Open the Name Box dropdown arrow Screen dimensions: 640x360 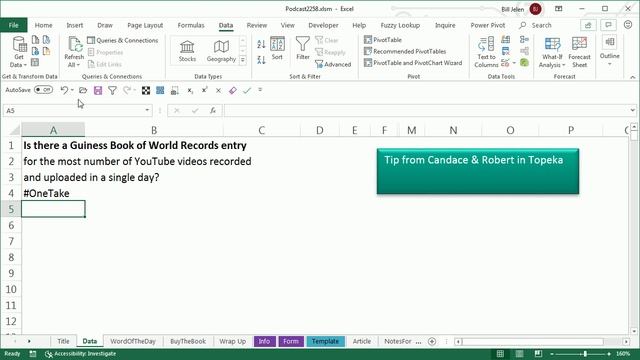click(147, 111)
